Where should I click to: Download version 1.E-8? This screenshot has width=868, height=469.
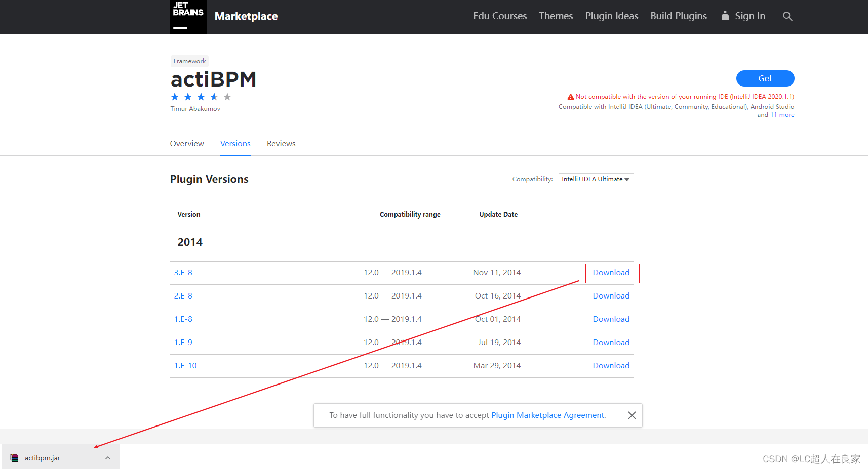click(x=611, y=319)
